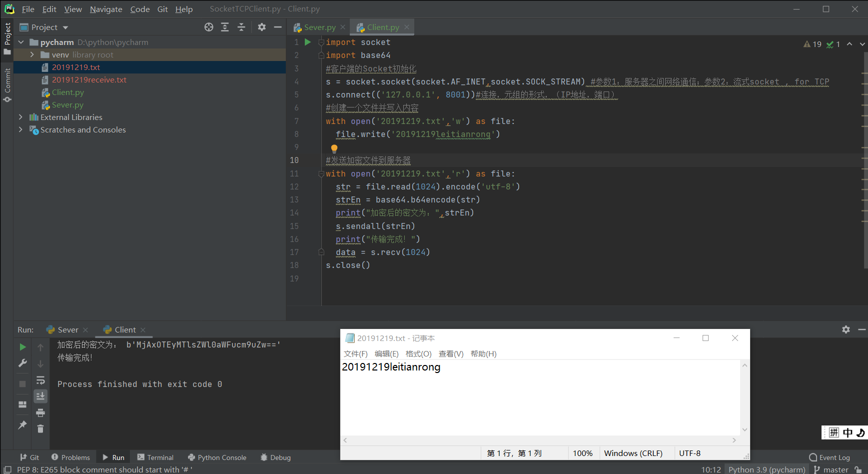Click the warnings count indicator 19
868x474 pixels.
point(813,44)
